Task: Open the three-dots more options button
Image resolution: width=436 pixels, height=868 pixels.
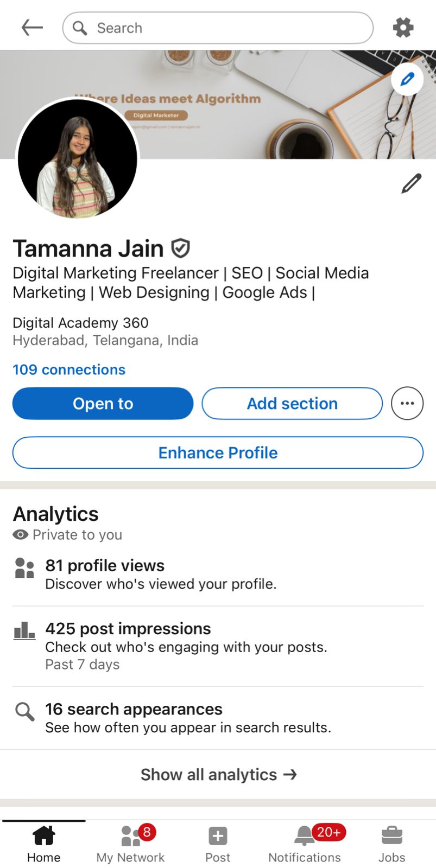Action: tap(407, 404)
